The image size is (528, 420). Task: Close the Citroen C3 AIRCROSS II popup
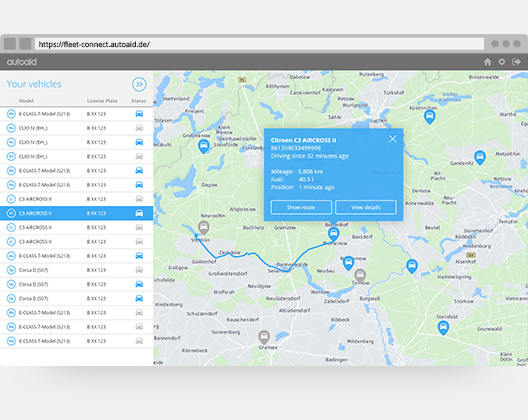coord(392,139)
